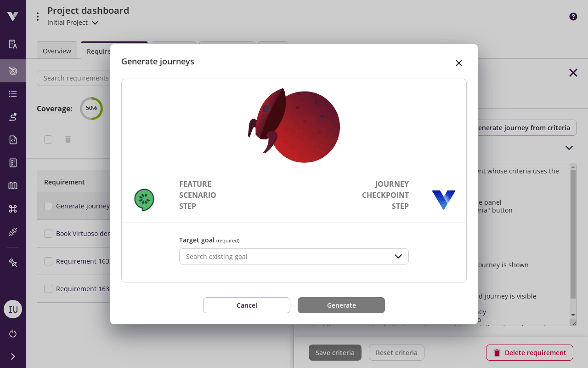Tick the Book Virtuoso demo checkbox
588x368 pixels.
(x=48, y=234)
